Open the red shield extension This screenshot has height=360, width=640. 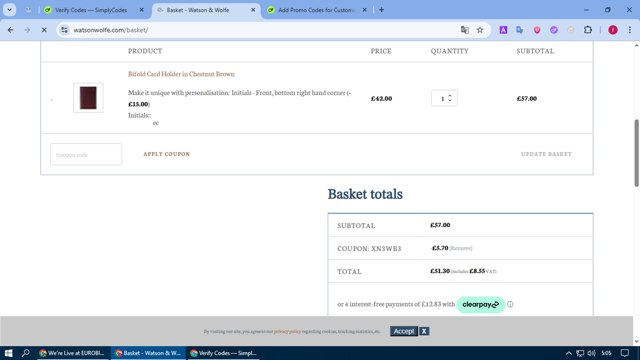pyautogui.click(x=537, y=30)
